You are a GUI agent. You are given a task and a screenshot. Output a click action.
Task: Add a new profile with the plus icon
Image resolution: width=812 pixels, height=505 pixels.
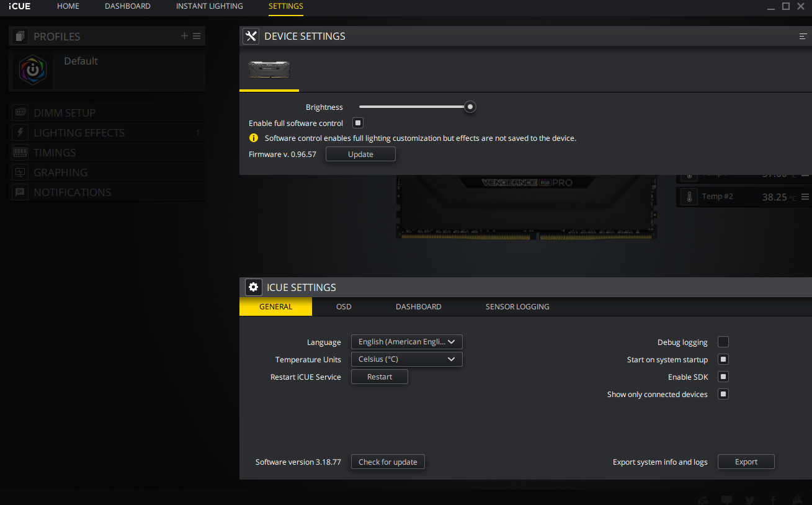[x=184, y=36]
